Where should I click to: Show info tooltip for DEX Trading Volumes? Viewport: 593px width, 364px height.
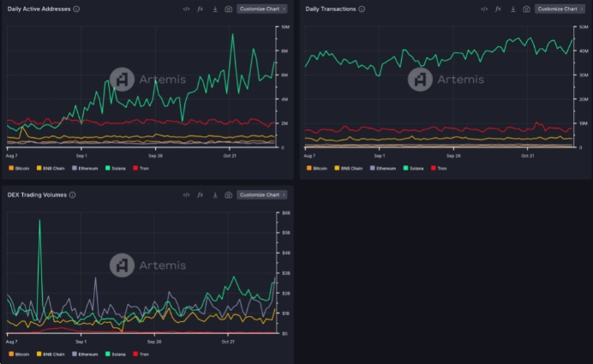(72, 195)
